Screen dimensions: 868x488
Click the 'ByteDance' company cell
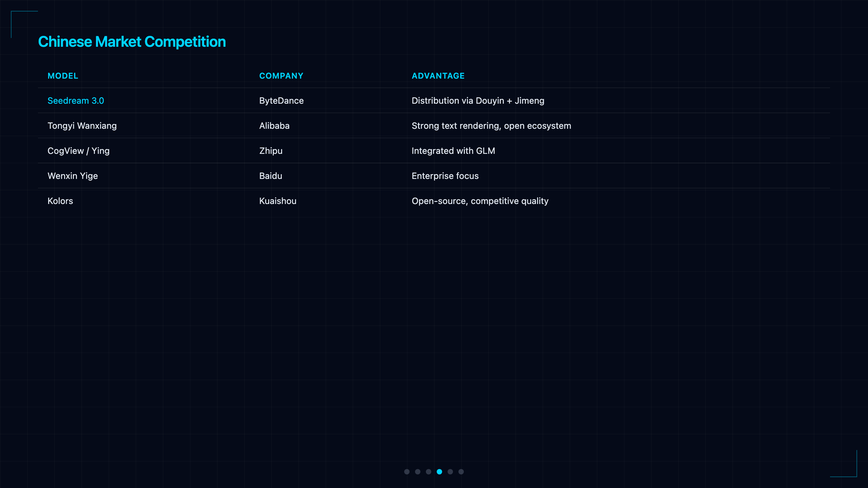281,101
